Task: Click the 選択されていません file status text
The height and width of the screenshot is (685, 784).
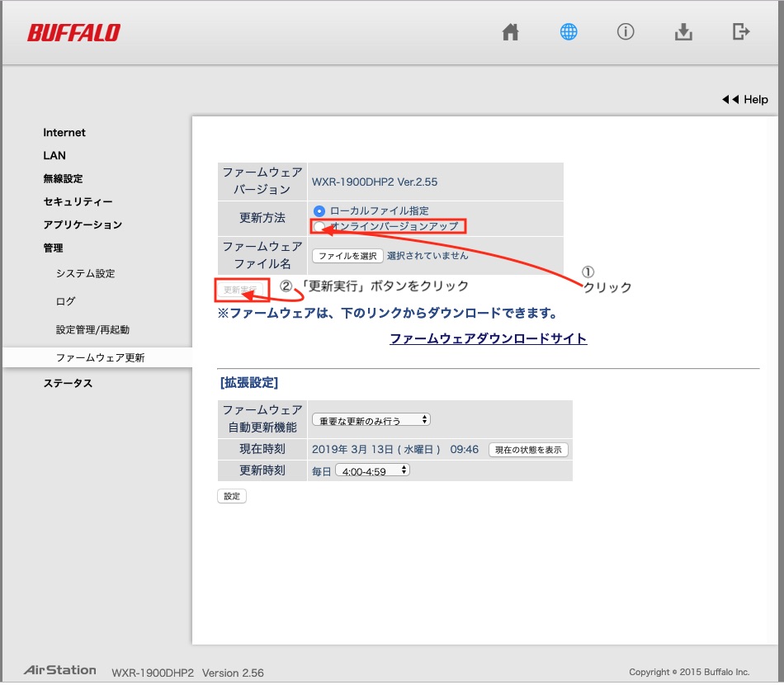Action: click(427, 256)
